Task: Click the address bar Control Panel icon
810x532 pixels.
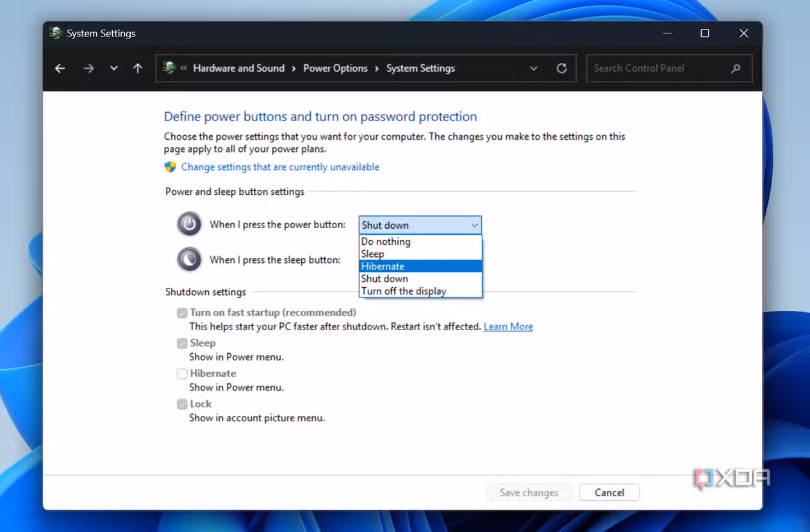Action: [x=169, y=68]
